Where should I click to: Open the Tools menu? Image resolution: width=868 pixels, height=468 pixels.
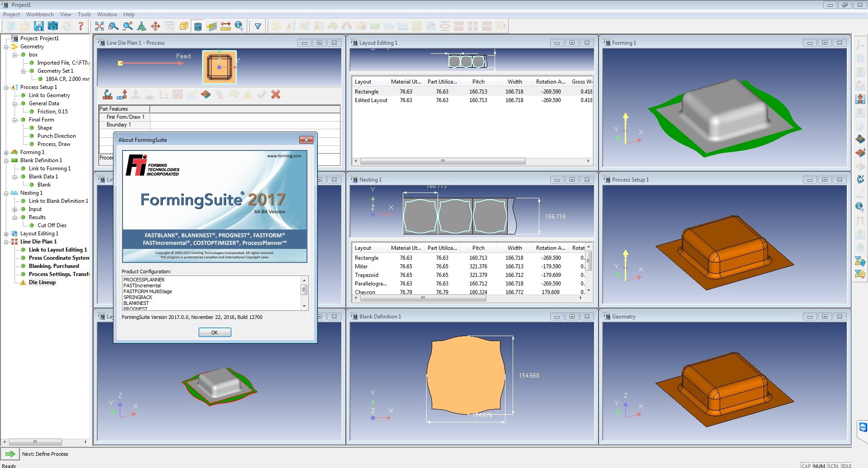tap(84, 14)
